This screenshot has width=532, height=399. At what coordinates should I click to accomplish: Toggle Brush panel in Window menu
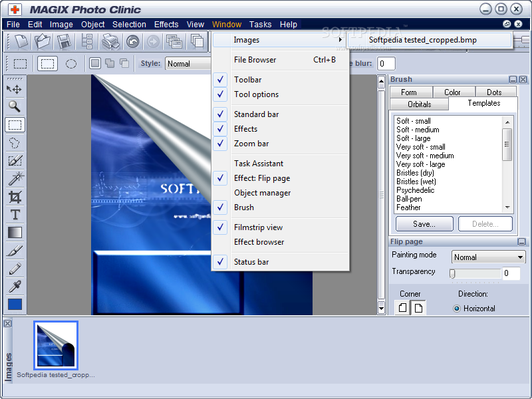pyautogui.click(x=280, y=207)
